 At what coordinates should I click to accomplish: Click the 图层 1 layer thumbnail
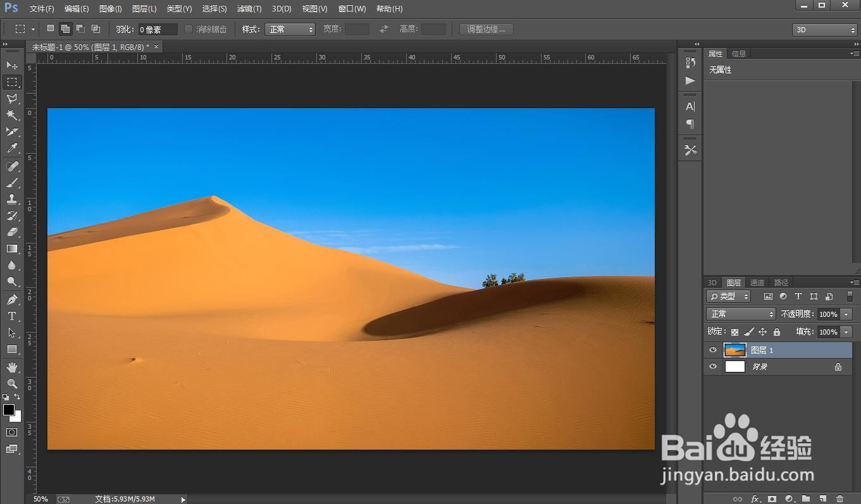tap(734, 350)
